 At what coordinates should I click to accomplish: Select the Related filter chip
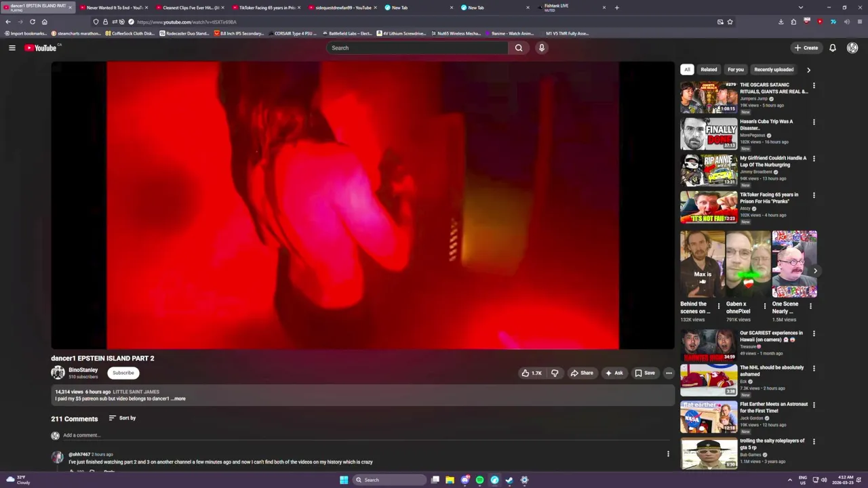[x=709, y=69]
